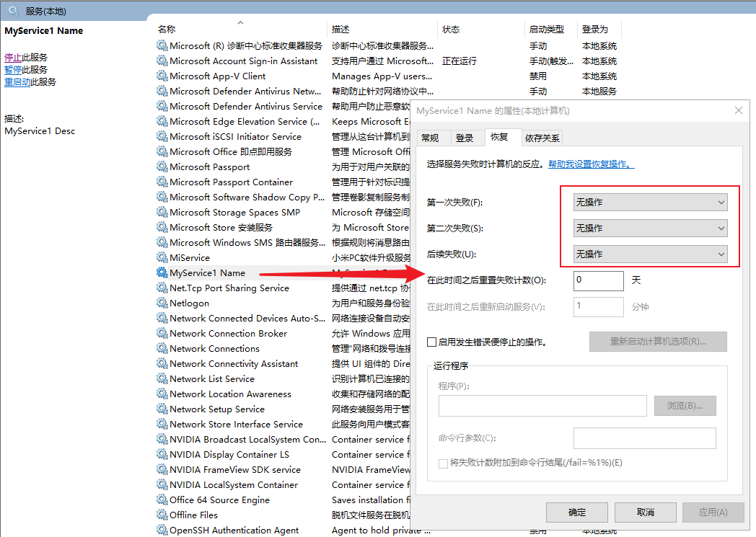The width and height of the screenshot is (756, 537).
Task: Select the Netlogon service icon
Action: coord(162,303)
